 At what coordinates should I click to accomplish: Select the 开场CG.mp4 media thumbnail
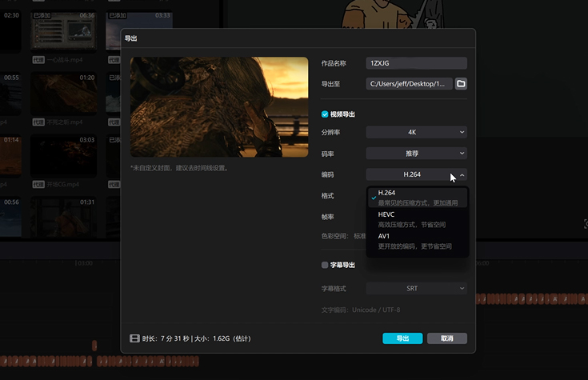pos(63,158)
